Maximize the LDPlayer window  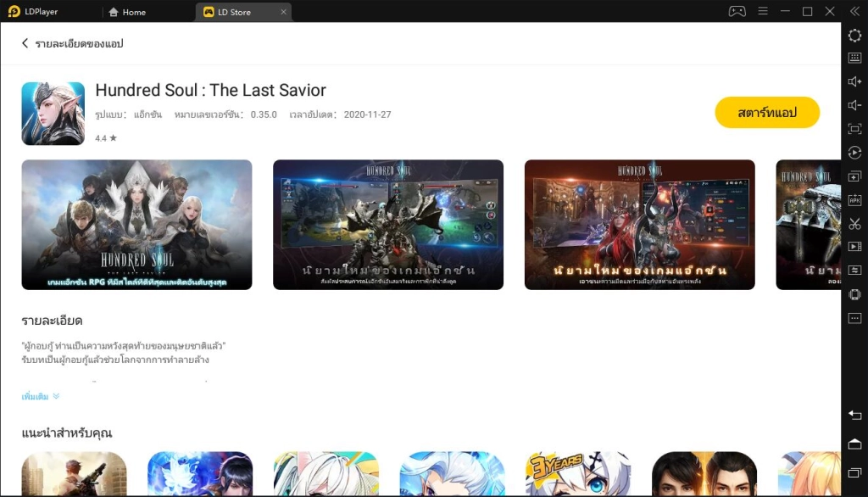807,11
